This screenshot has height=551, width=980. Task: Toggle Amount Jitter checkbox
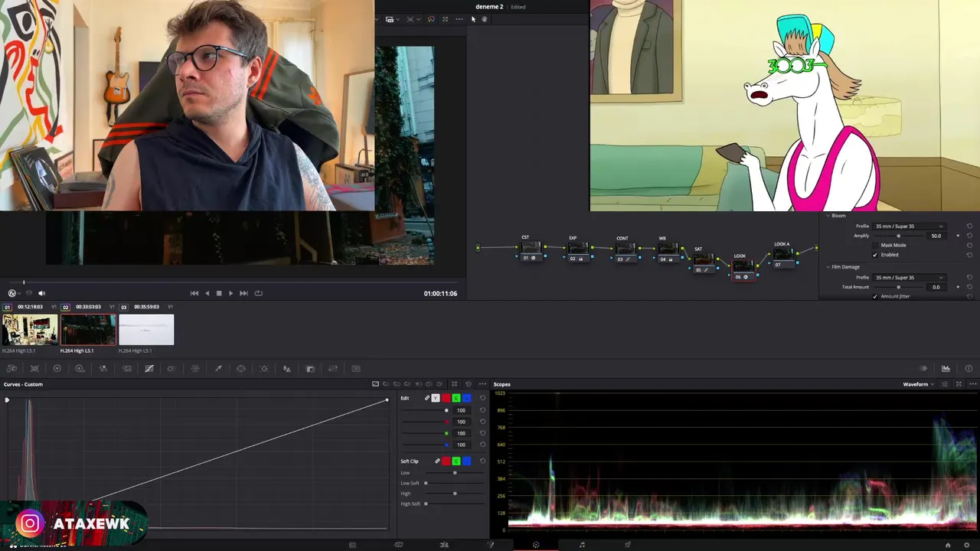[875, 296]
